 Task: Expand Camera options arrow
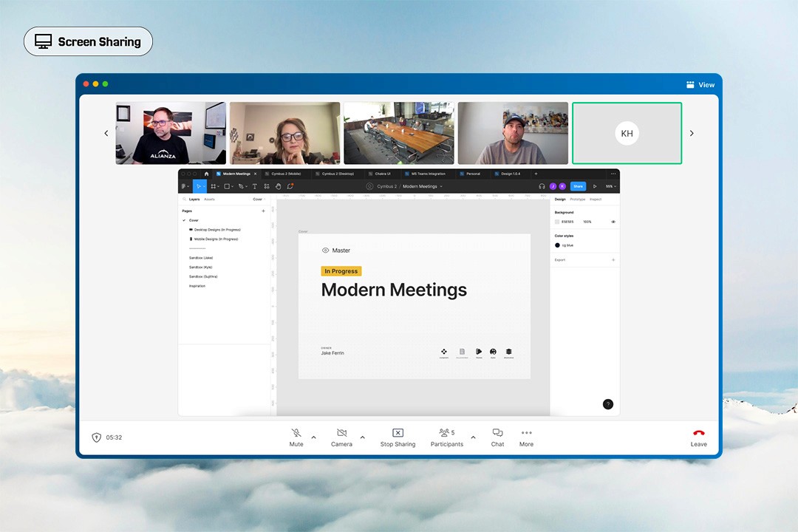click(x=362, y=437)
